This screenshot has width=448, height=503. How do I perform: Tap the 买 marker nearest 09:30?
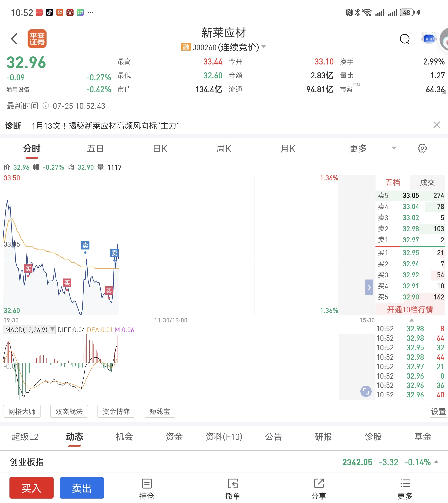tap(28, 268)
